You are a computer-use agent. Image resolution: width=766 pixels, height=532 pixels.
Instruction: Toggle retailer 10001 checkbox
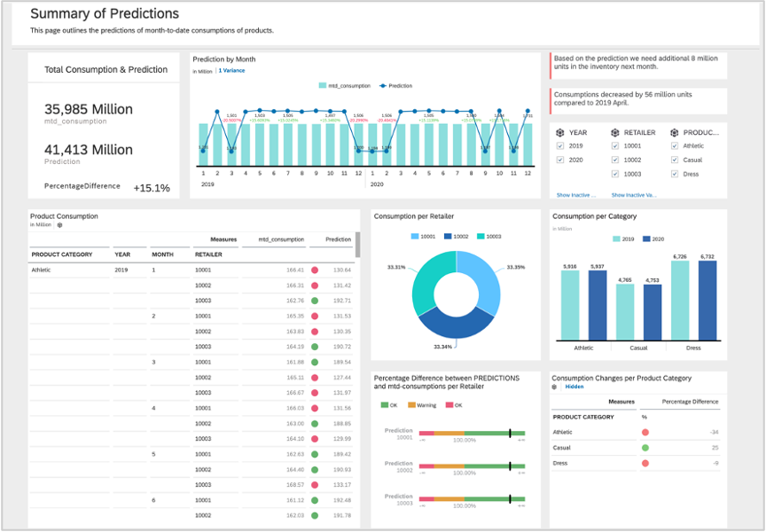[x=615, y=145]
